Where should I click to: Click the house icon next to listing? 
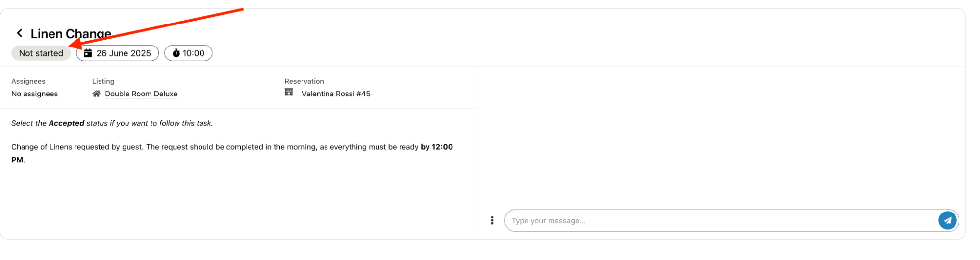pyautogui.click(x=97, y=94)
